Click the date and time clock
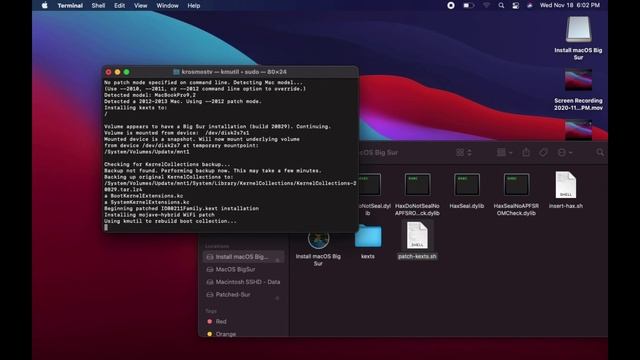640x360 pixels. (x=570, y=5)
